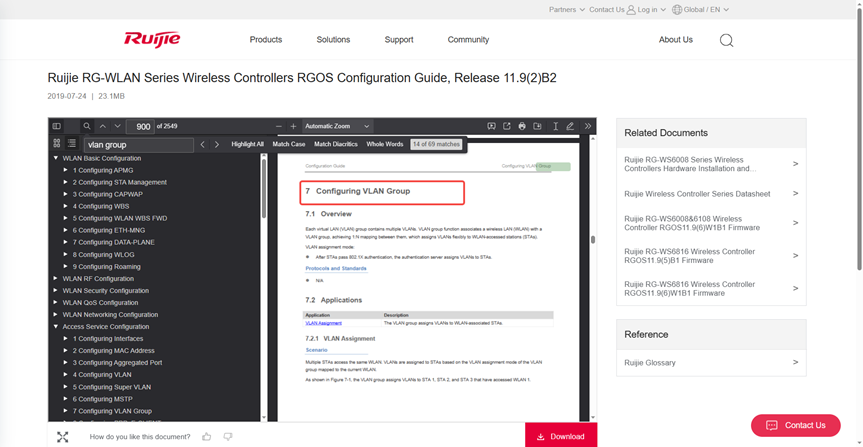Select 6 Configuring MSTP in the outline
The image size is (863, 447).
pos(102,399)
